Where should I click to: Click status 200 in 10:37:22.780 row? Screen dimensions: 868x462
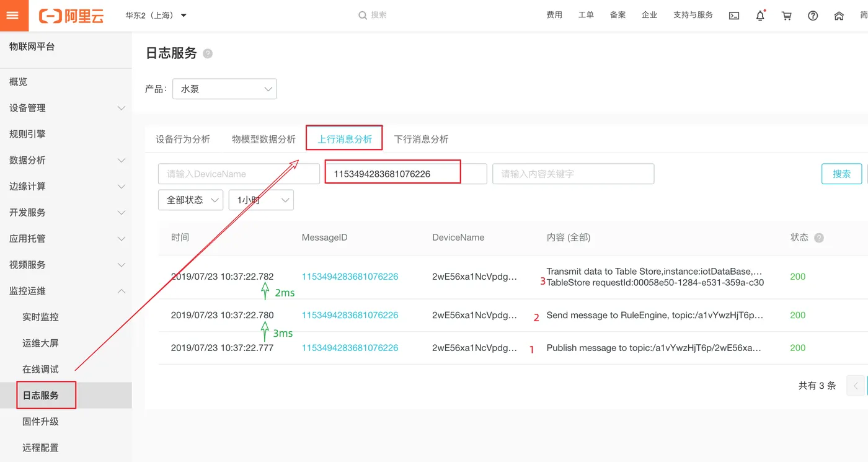(x=798, y=315)
